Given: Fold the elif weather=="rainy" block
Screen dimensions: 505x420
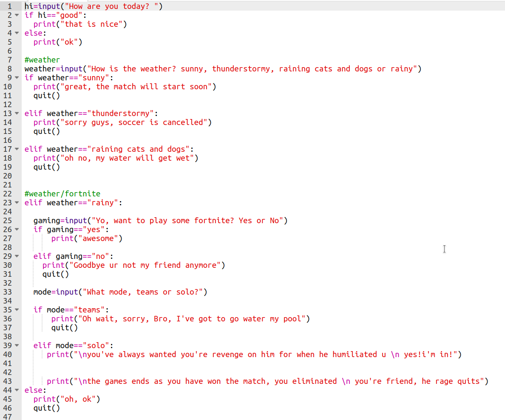Looking at the screenshot, I should [17, 203].
